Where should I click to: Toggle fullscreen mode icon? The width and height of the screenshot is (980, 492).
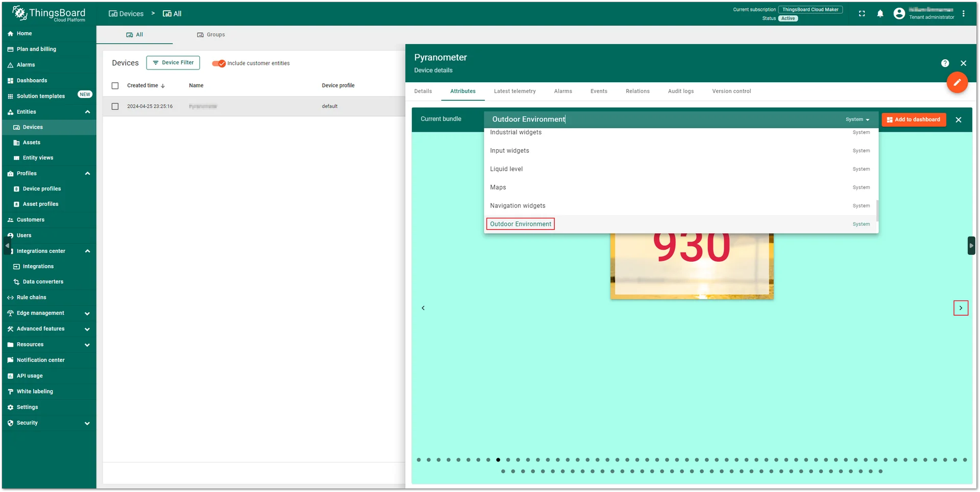tap(862, 14)
